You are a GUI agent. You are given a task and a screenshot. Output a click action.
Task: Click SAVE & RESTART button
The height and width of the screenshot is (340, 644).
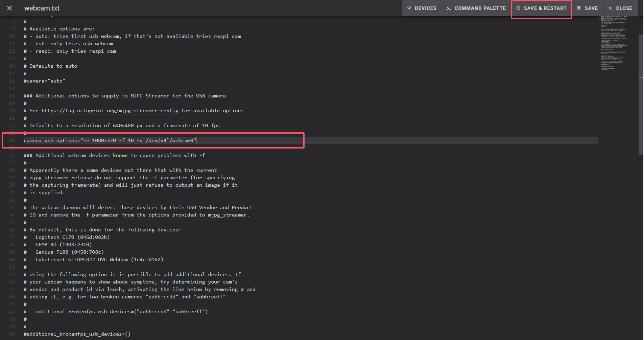[x=541, y=8]
